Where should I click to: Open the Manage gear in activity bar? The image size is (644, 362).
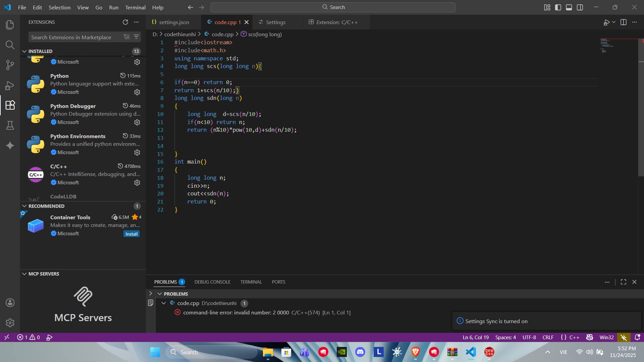click(10, 323)
